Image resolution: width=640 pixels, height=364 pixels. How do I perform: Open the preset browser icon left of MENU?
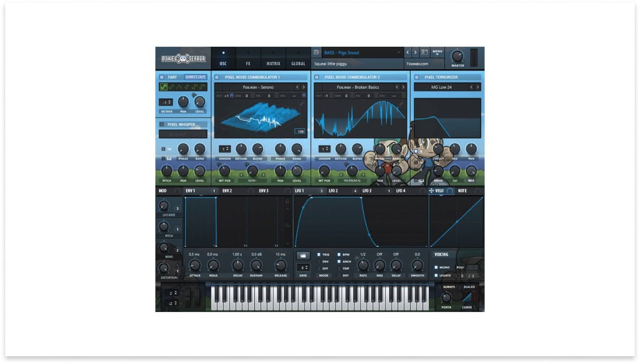tap(424, 52)
